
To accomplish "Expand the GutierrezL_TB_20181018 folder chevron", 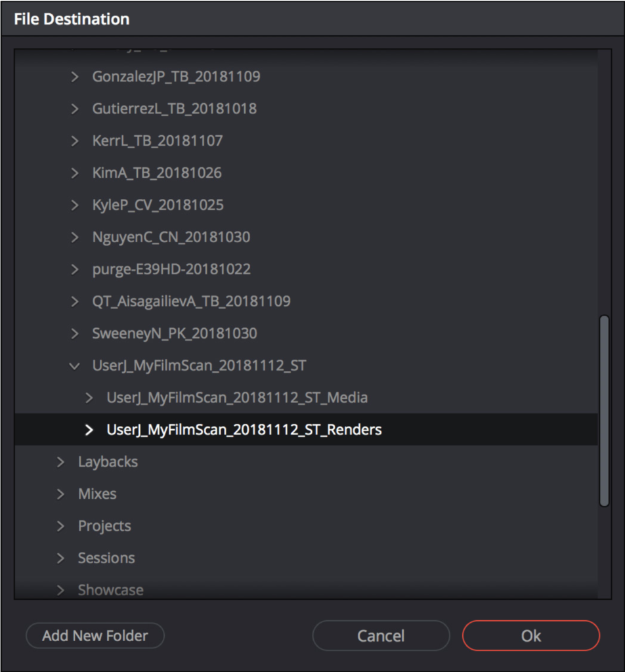I will (75, 109).
